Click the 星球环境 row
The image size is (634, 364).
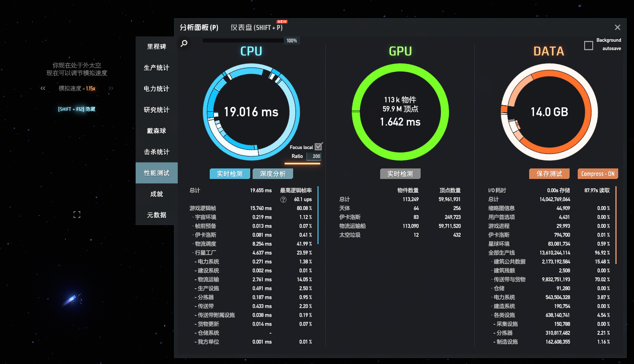[549, 244]
